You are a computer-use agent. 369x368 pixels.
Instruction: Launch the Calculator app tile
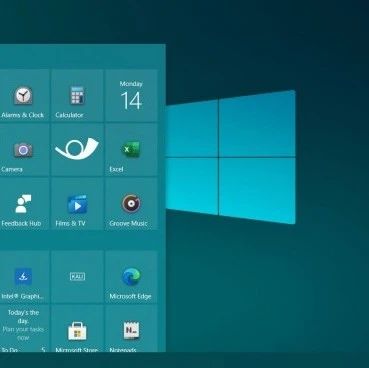click(77, 96)
